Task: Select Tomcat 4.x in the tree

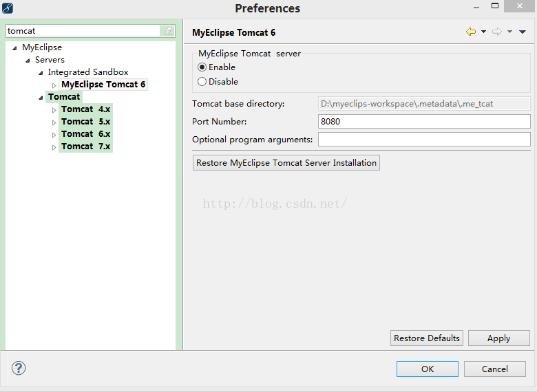Action: point(85,109)
